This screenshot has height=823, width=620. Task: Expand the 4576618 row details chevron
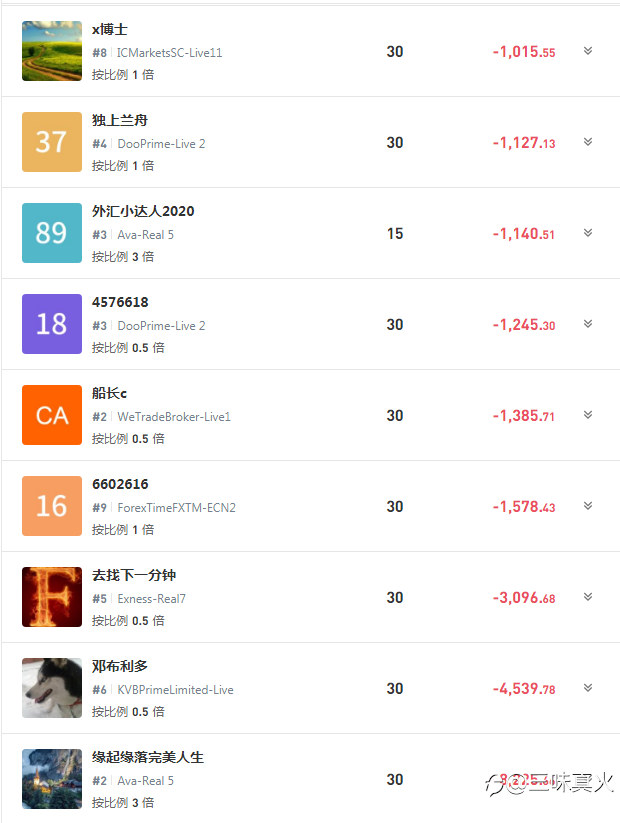[588, 323]
